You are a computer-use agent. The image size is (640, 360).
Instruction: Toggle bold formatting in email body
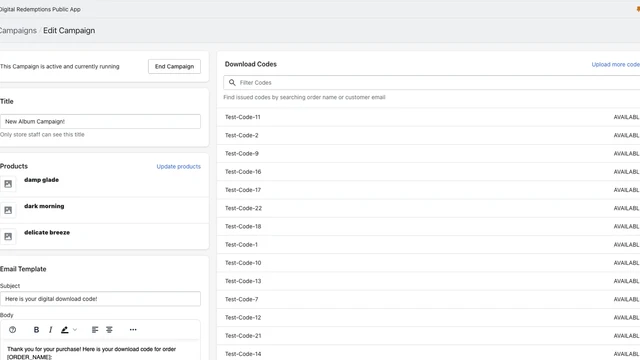(36, 330)
